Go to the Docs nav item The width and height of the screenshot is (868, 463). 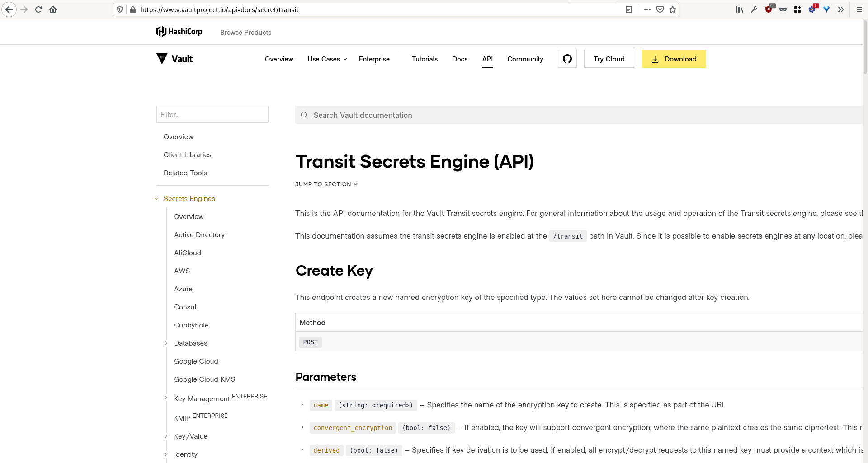pyautogui.click(x=460, y=59)
